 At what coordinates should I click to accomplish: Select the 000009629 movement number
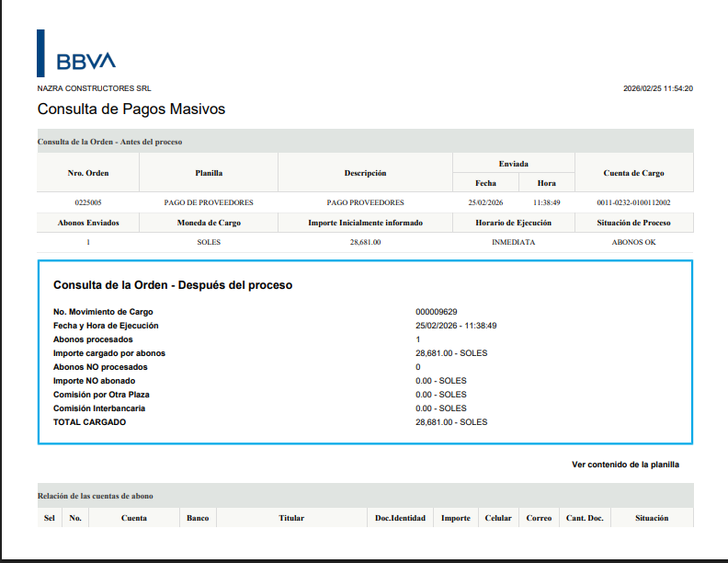pyautogui.click(x=436, y=312)
